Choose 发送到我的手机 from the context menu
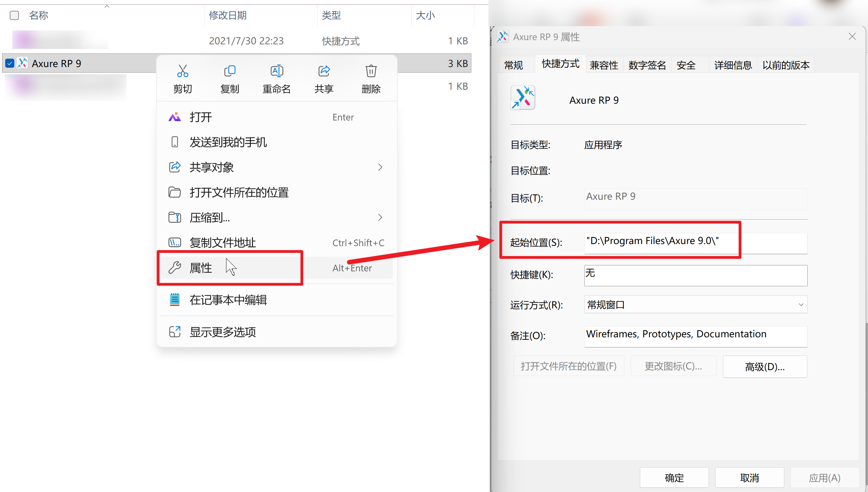This screenshot has height=492, width=868. click(276, 142)
